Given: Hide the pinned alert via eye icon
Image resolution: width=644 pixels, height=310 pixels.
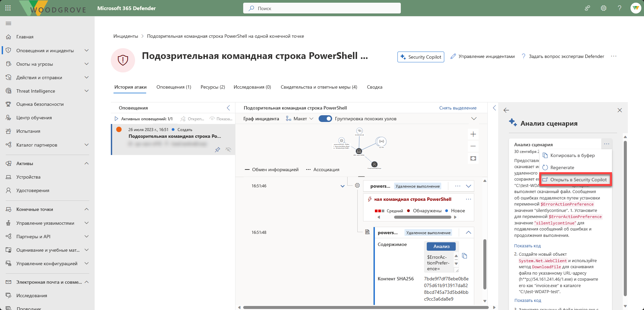Looking at the screenshot, I should pyautogui.click(x=228, y=150).
